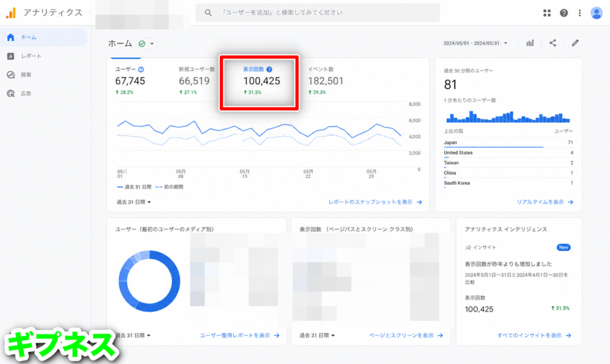Open the chart insights icon near date range

click(530, 43)
